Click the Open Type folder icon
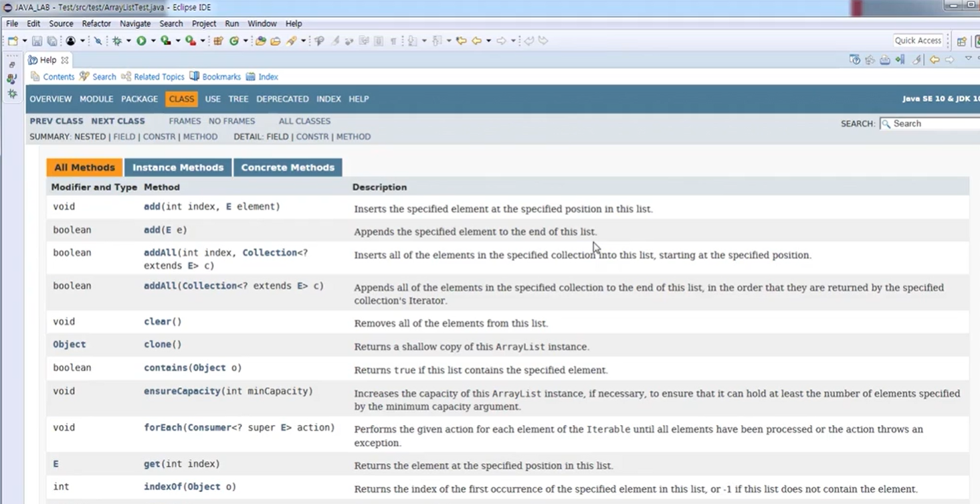Image resolution: width=980 pixels, height=504 pixels. pyautogui.click(x=260, y=41)
